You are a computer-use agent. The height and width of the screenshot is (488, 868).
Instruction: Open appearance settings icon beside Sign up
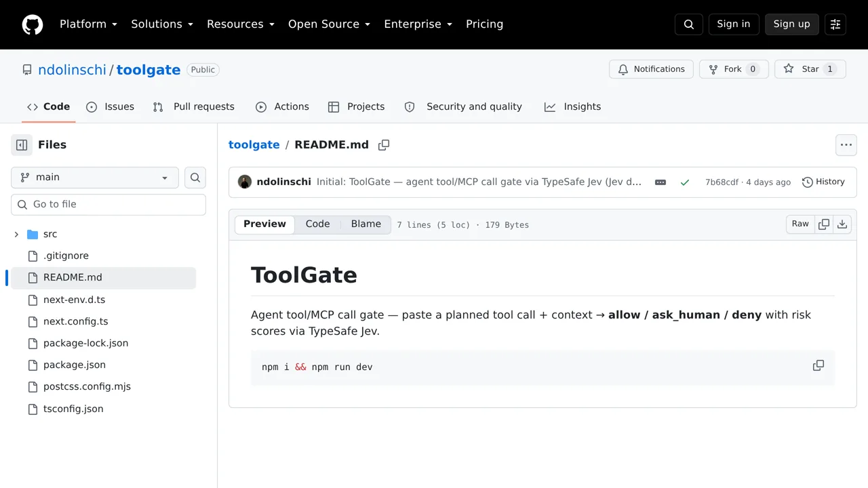coord(835,24)
